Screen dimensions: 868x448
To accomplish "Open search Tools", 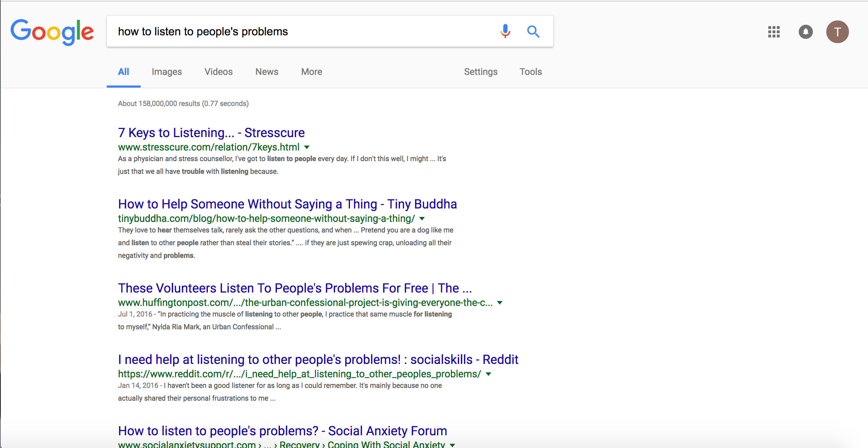I will point(530,72).
